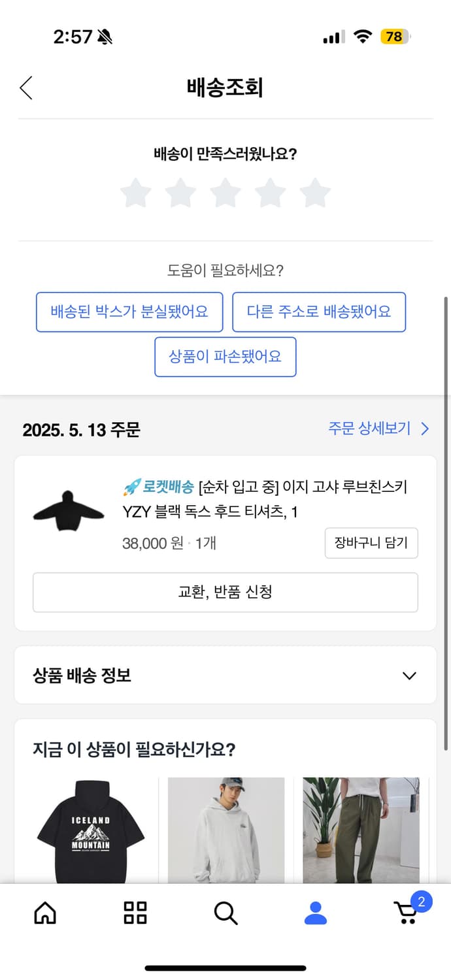
Task: Collapse the delivery info dropdown arrow
Action: tap(409, 675)
